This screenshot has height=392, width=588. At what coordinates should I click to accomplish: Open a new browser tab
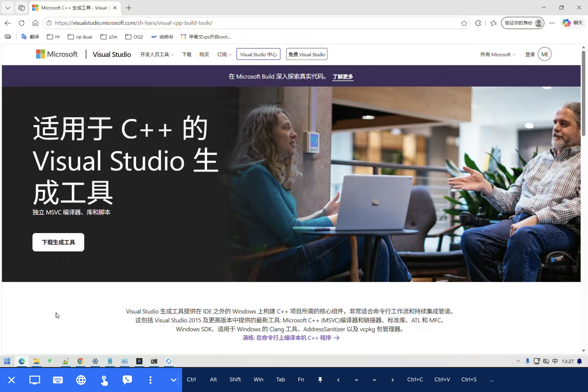coord(129,8)
